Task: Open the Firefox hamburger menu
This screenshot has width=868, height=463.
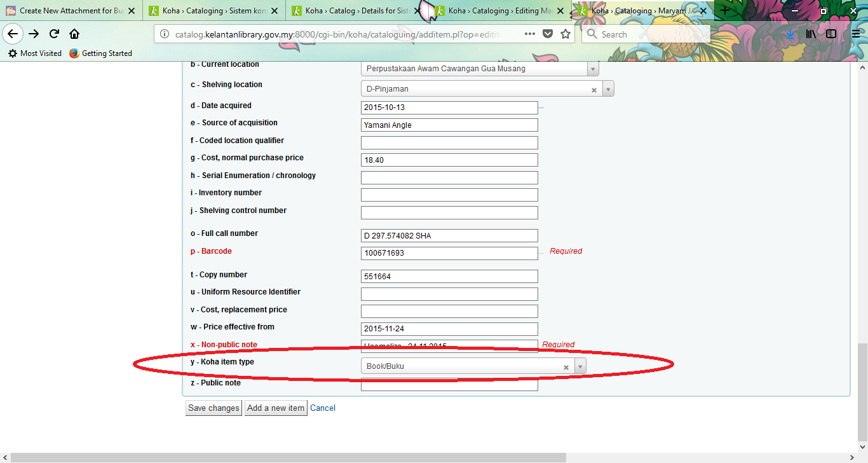Action: pos(855,34)
